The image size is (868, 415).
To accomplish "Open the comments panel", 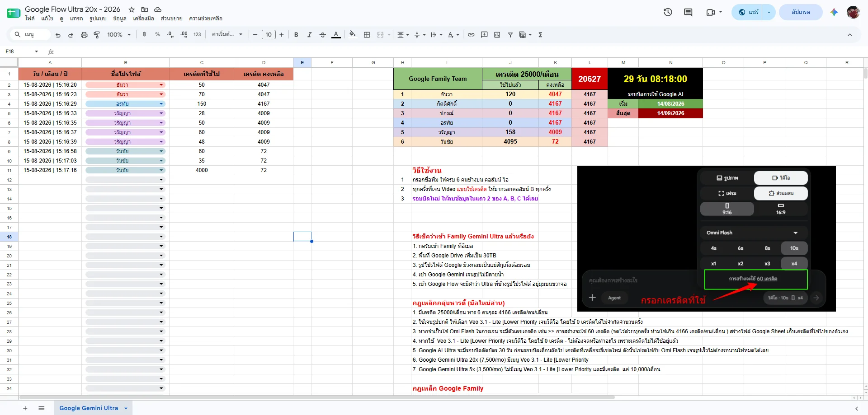I will pos(688,12).
